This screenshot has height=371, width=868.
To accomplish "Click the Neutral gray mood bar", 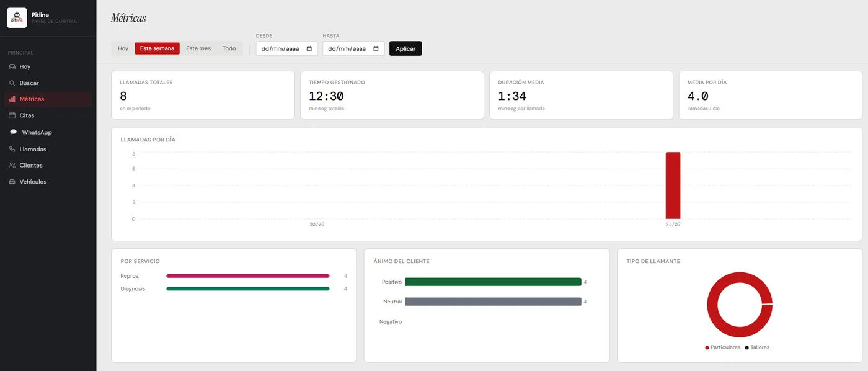I will click(x=494, y=302).
